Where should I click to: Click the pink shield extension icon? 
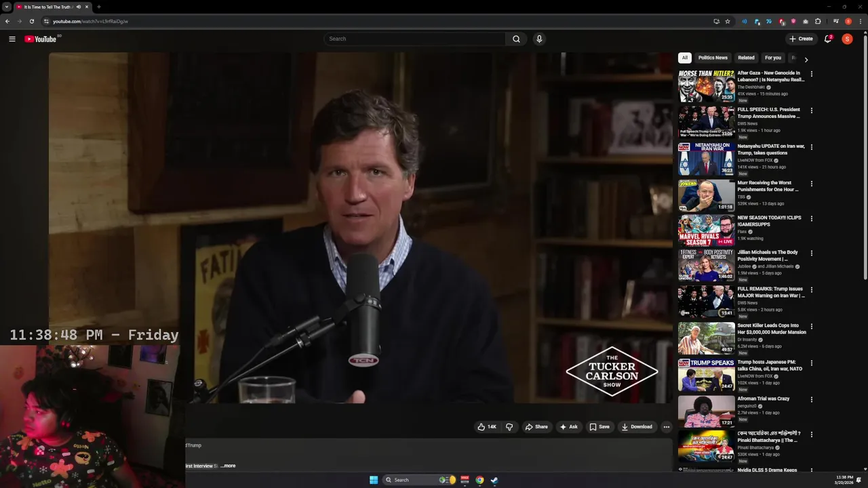point(793,21)
